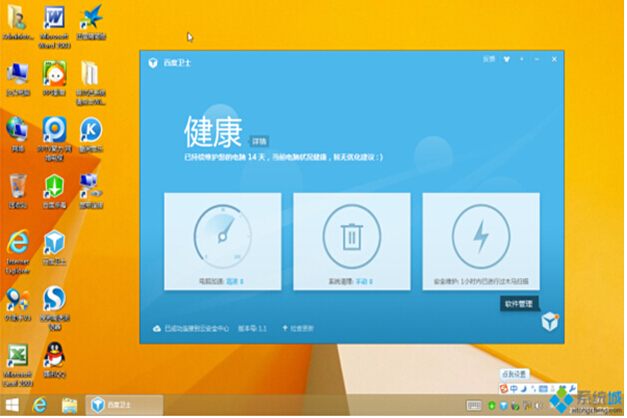Launch the QQ penguin desktop icon
This screenshot has height=418, width=627.
click(54, 356)
